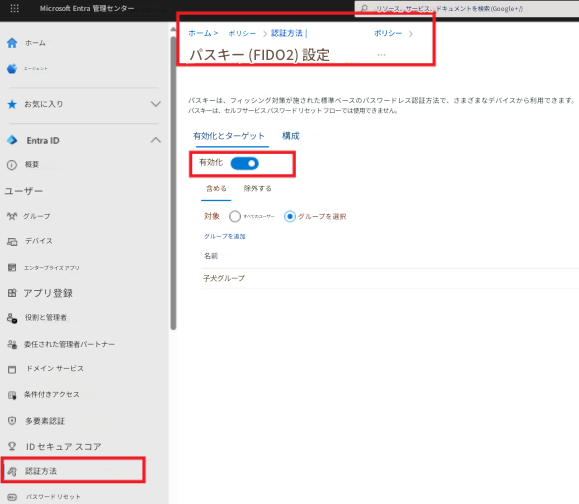Open デバイス in the sidebar
The width and height of the screenshot is (579, 504).
(x=38, y=241)
